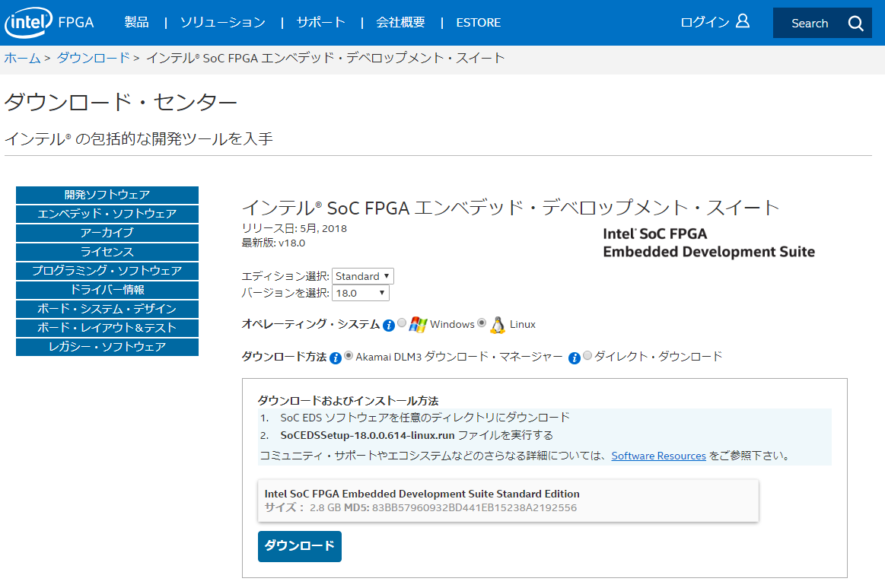
Task: Click the SoCEDSSetup-18.0.0.614-linux.run filename text
Action: (x=368, y=436)
